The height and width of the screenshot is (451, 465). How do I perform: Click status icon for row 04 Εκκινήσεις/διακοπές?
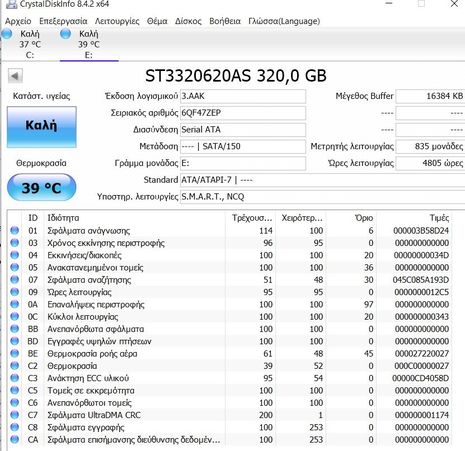(14, 255)
